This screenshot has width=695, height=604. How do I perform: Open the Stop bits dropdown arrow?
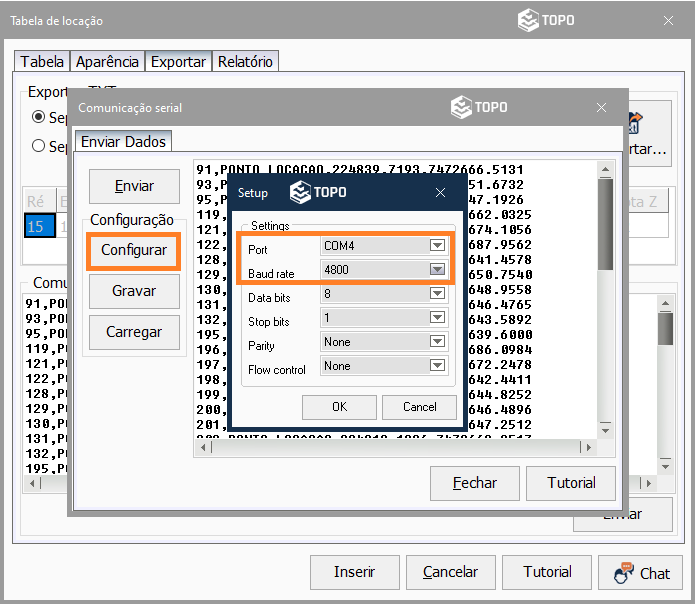coord(436,318)
